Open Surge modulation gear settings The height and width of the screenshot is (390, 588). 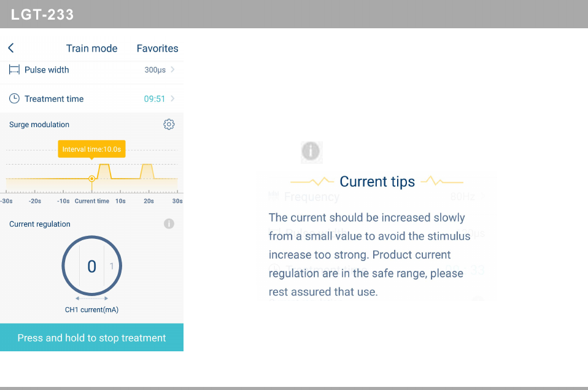pos(169,125)
